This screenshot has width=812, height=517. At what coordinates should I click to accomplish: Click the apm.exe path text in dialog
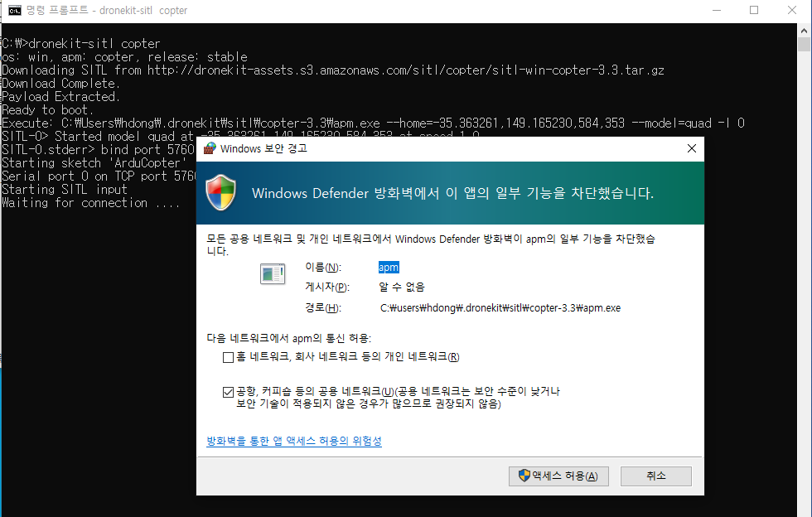coord(500,308)
